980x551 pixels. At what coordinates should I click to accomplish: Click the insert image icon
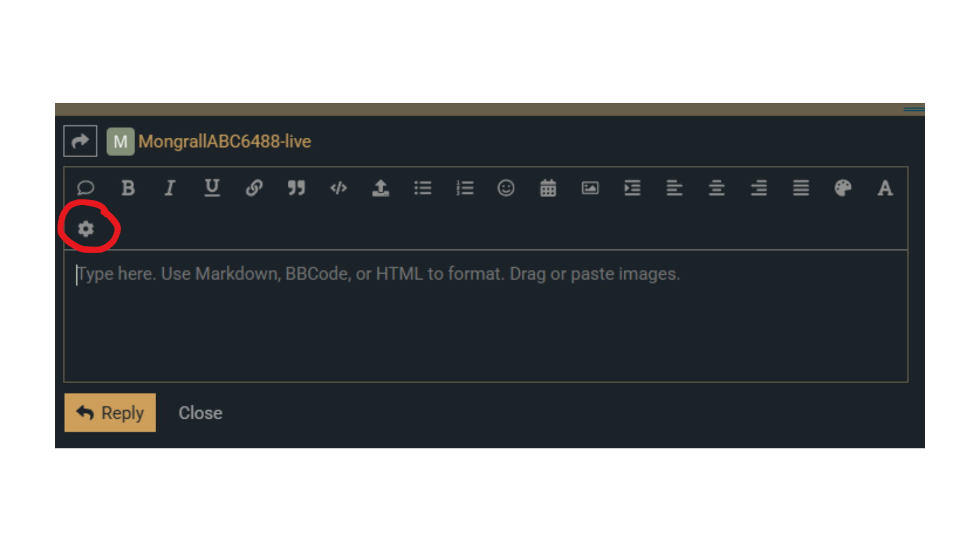coord(590,188)
